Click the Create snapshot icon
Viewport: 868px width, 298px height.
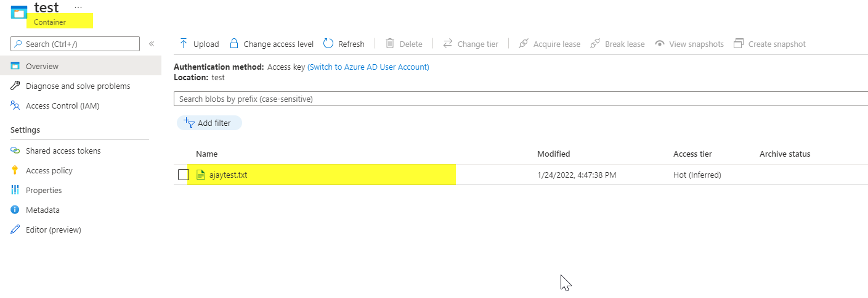click(738, 44)
